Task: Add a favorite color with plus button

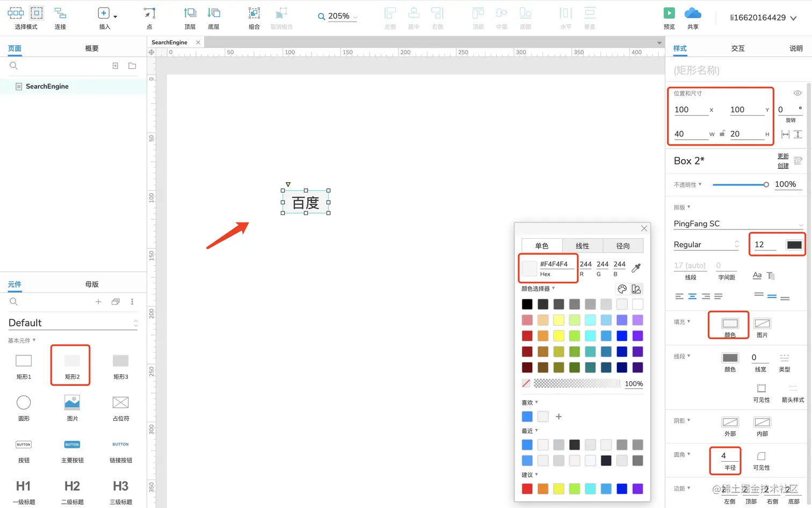Action: pyautogui.click(x=559, y=417)
